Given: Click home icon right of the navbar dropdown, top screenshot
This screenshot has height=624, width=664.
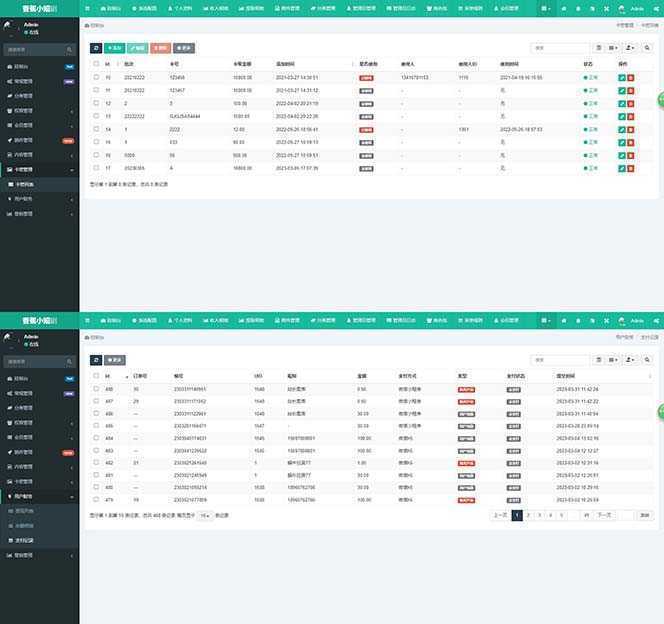Looking at the screenshot, I should pos(564,8).
